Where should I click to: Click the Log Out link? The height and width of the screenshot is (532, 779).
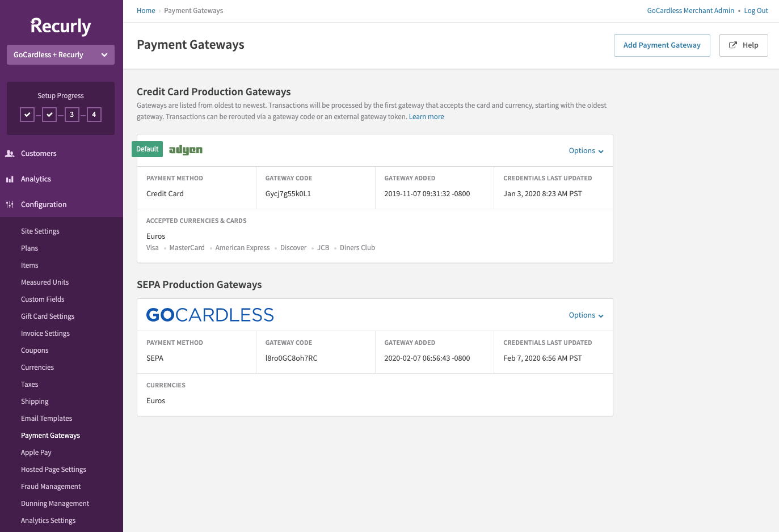tap(756, 11)
